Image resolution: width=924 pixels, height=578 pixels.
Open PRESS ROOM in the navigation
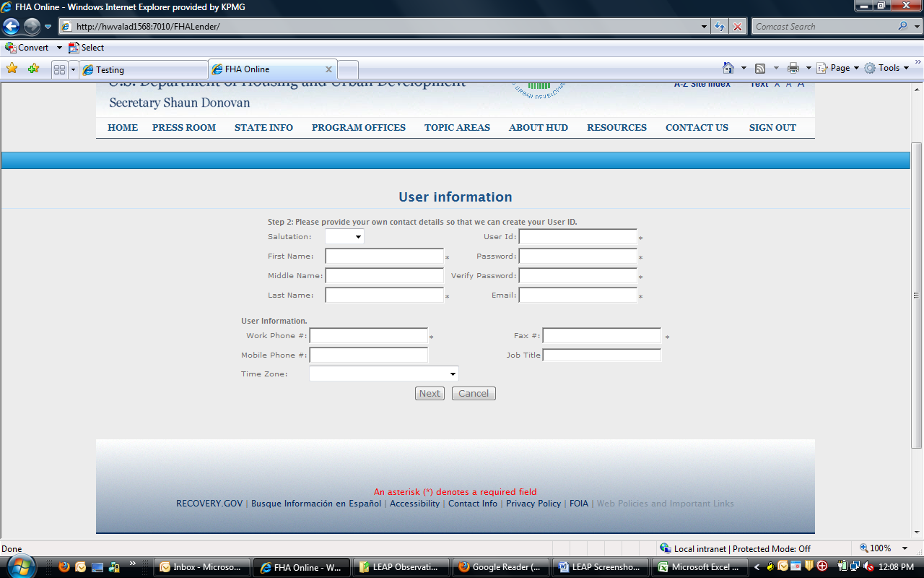(x=184, y=128)
